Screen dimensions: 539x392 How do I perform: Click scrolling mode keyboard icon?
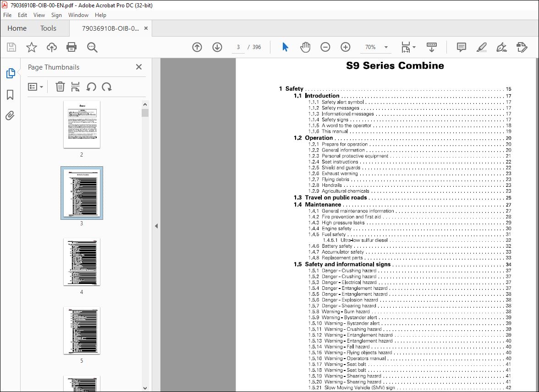tap(431, 47)
